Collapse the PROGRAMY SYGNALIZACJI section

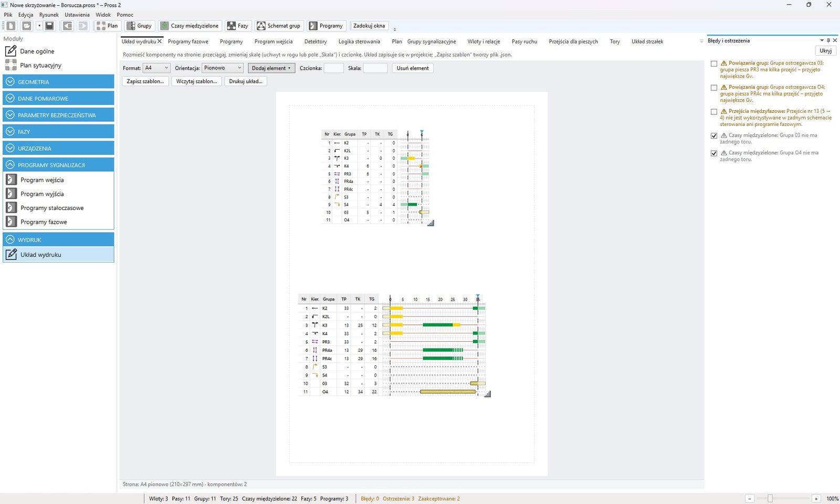[58, 165]
